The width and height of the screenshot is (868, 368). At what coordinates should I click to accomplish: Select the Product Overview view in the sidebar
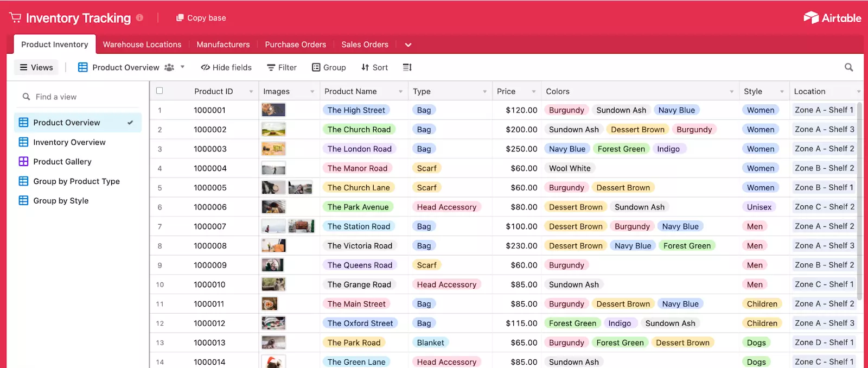point(78,123)
